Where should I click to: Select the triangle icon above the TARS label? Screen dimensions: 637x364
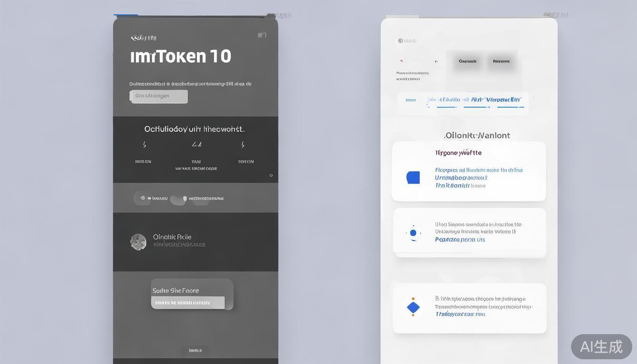click(197, 145)
